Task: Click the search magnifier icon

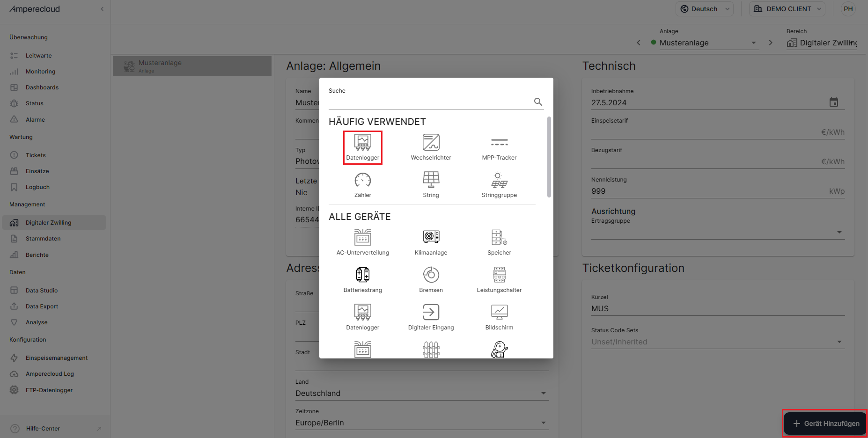Action: (538, 102)
